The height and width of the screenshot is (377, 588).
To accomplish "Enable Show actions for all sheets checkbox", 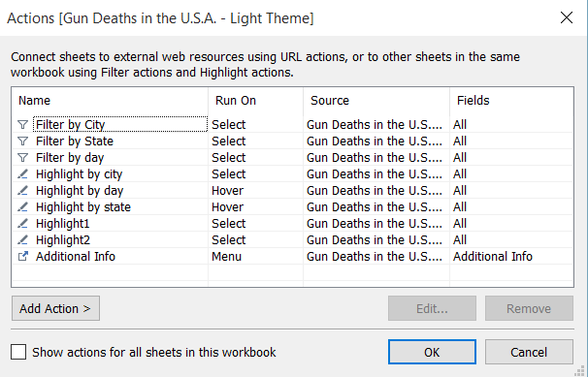I will click(x=18, y=352).
